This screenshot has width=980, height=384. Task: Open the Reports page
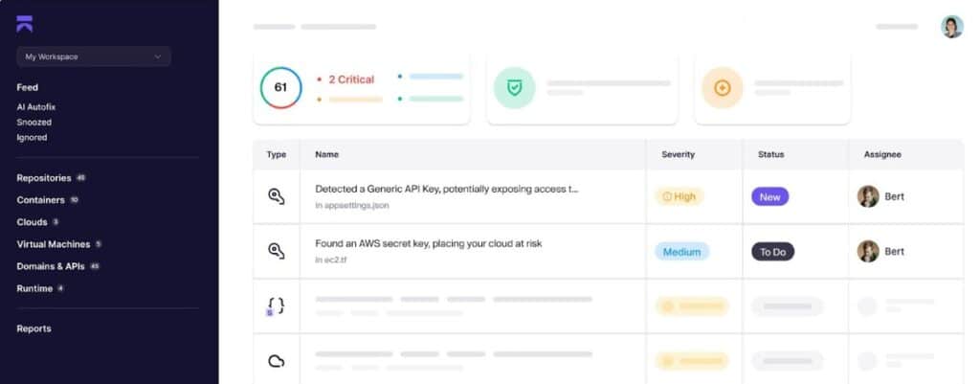click(33, 329)
